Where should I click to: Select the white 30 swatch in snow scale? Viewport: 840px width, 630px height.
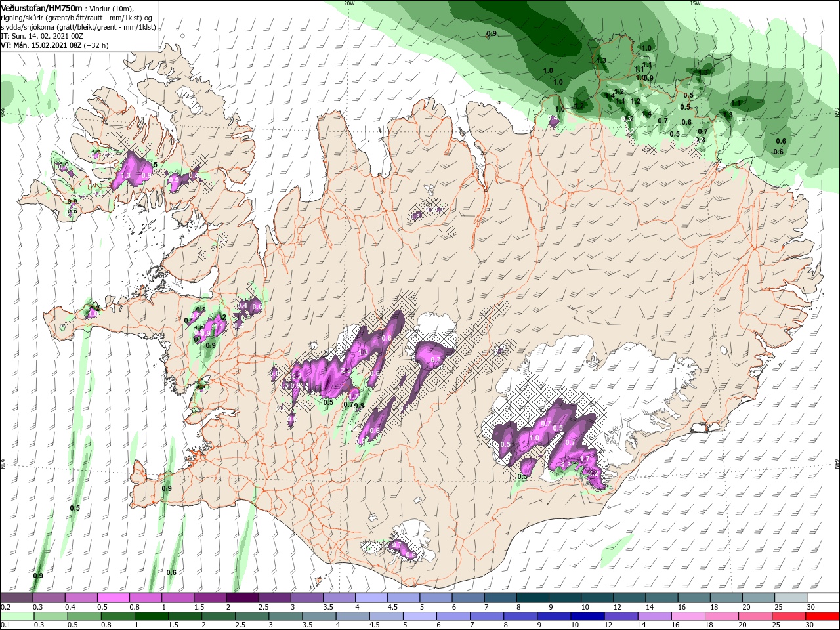coord(824,598)
